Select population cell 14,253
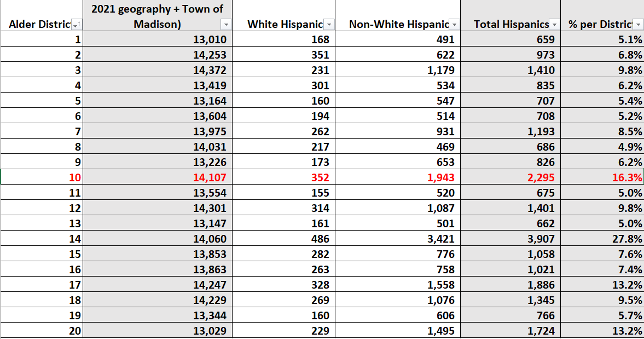This screenshot has height=339, width=644. pos(158,55)
